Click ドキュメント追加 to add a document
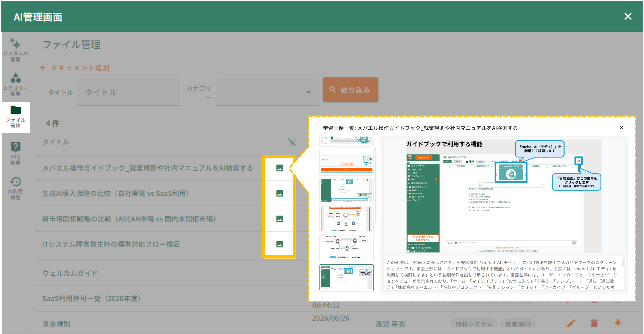This screenshot has width=644, height=334. click(x=75, y=68)
